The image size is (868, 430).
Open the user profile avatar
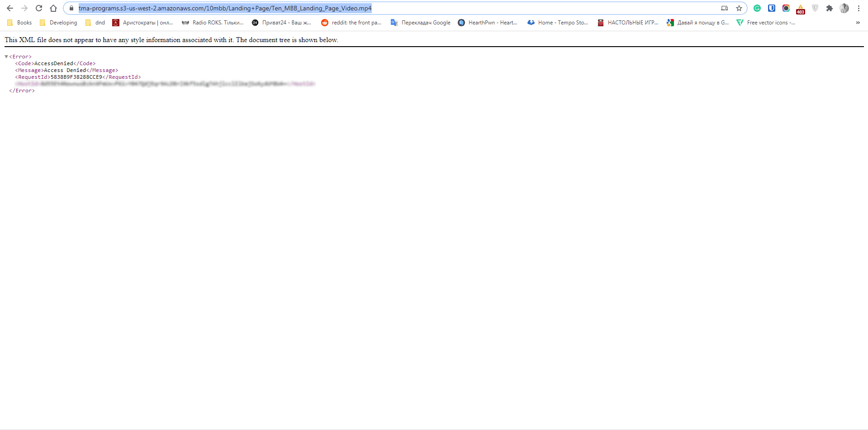click(x=844, y=8)
